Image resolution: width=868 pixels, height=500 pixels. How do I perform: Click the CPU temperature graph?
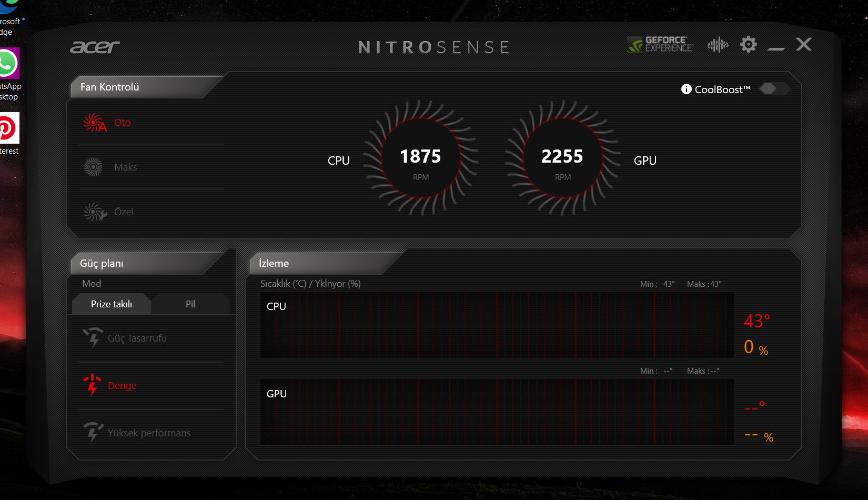click(x=497, y=325)
